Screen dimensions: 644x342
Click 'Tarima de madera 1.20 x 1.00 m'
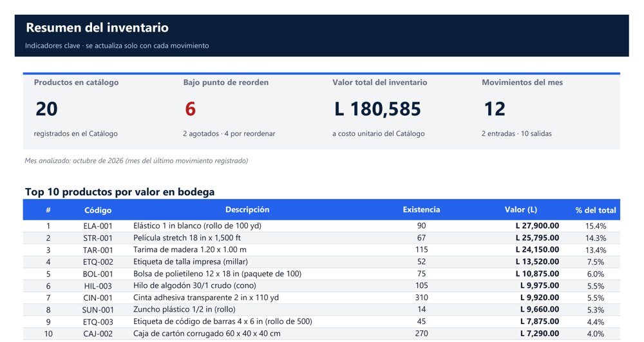click(x=190, y=250)
